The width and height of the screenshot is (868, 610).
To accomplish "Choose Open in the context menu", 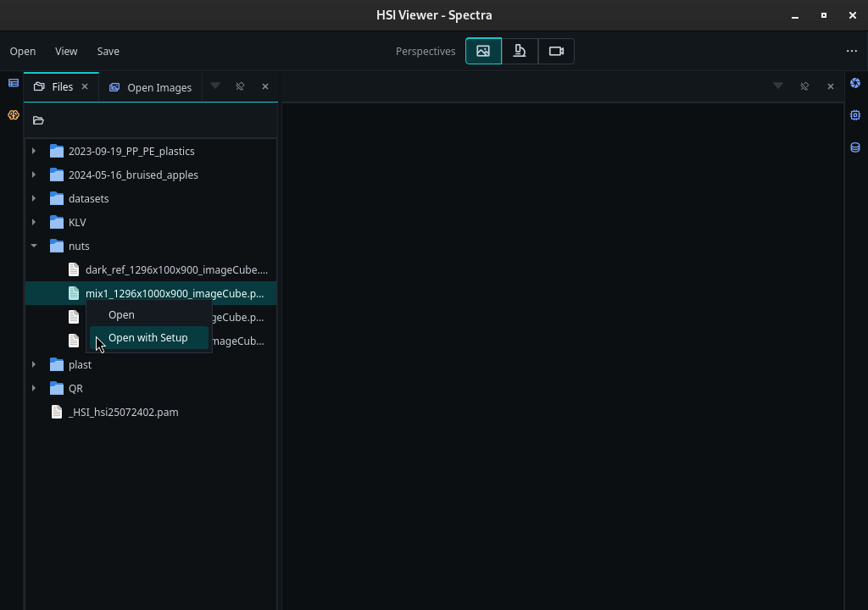I will point(149,314).
